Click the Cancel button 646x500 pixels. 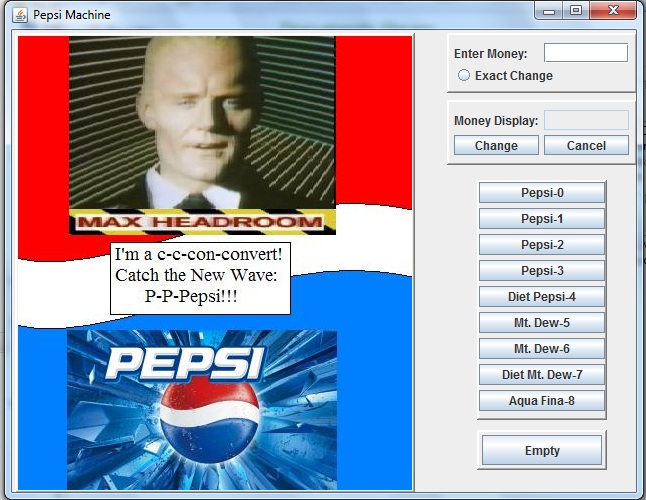pos(586,145)
